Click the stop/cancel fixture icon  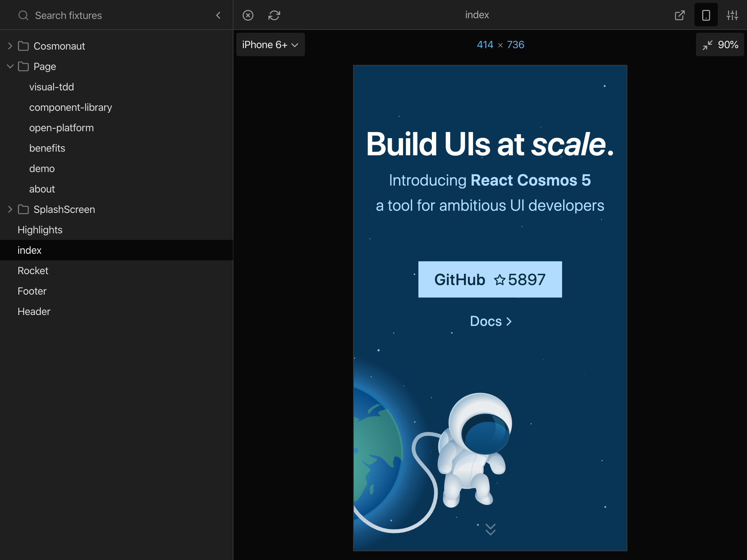coord(248,15)
